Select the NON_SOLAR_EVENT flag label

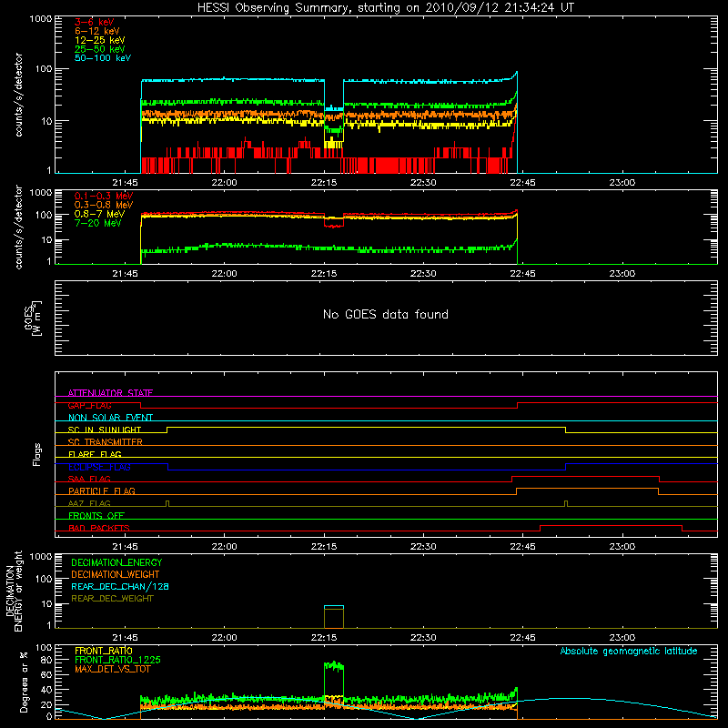click(x=110, y=418)
